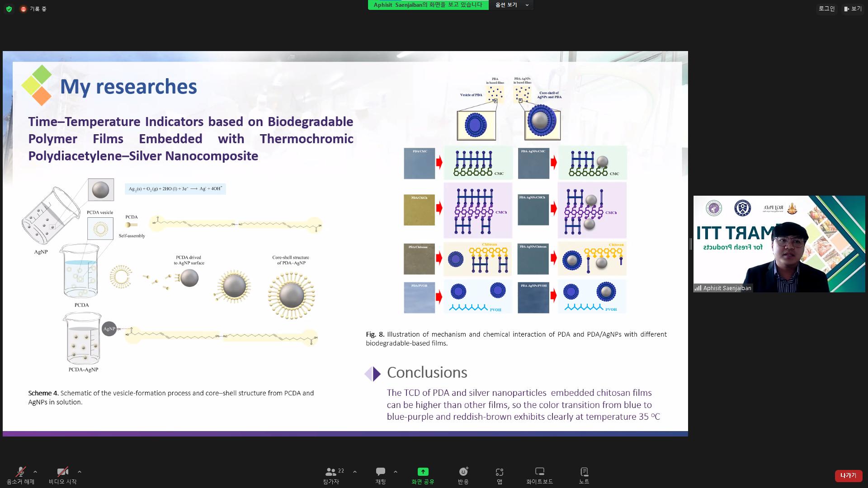Expand video options arrow beside camera
Image resolution: width=868 pixels, height=488 pixels.
pyautogui.click(x=80, y=472)
